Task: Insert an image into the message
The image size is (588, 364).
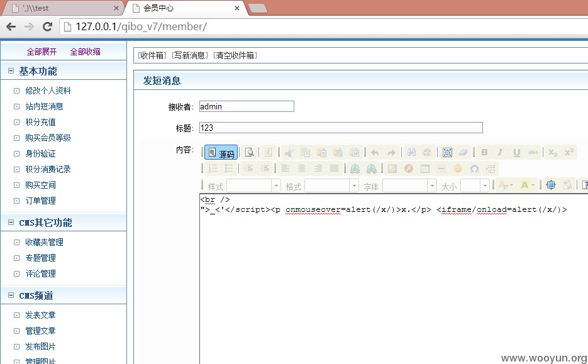Action: pos(392,168)
